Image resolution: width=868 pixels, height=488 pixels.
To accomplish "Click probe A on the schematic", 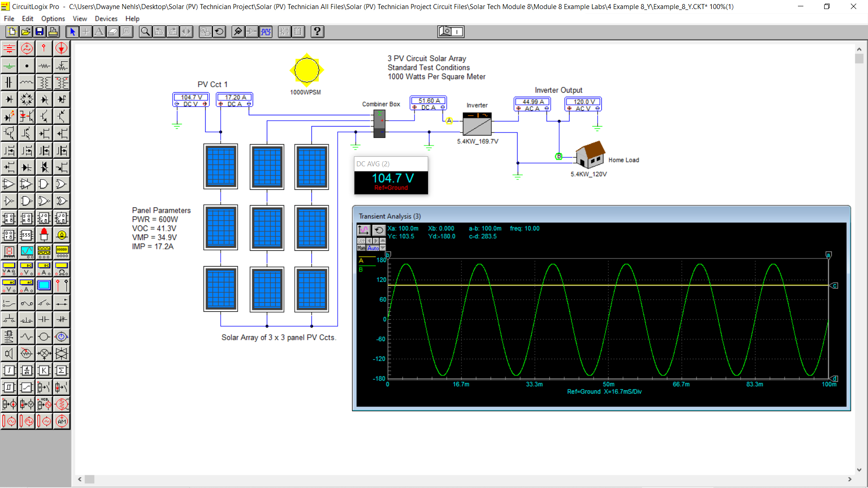I will tap(449, 121).
